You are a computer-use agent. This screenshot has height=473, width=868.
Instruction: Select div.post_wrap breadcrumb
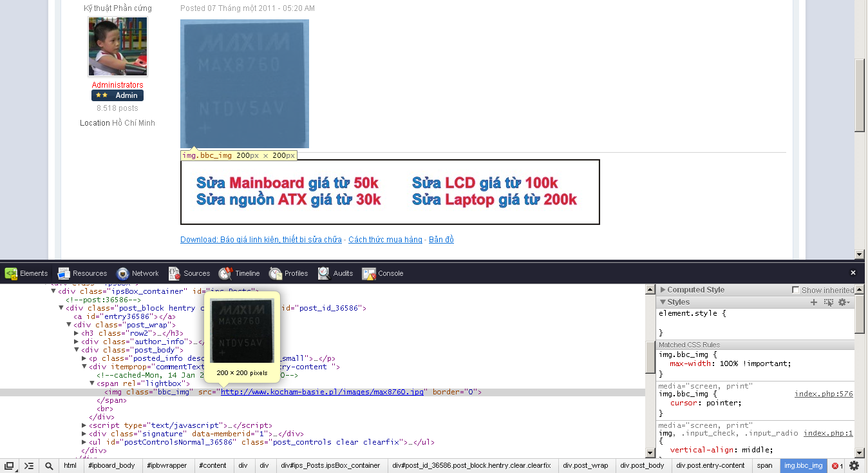point(585,465)
